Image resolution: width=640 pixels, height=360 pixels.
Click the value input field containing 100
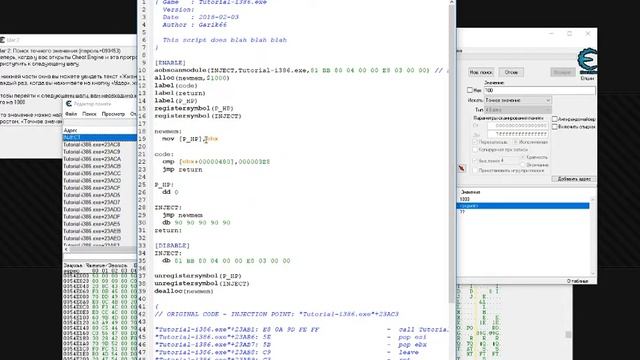point(539,90)
